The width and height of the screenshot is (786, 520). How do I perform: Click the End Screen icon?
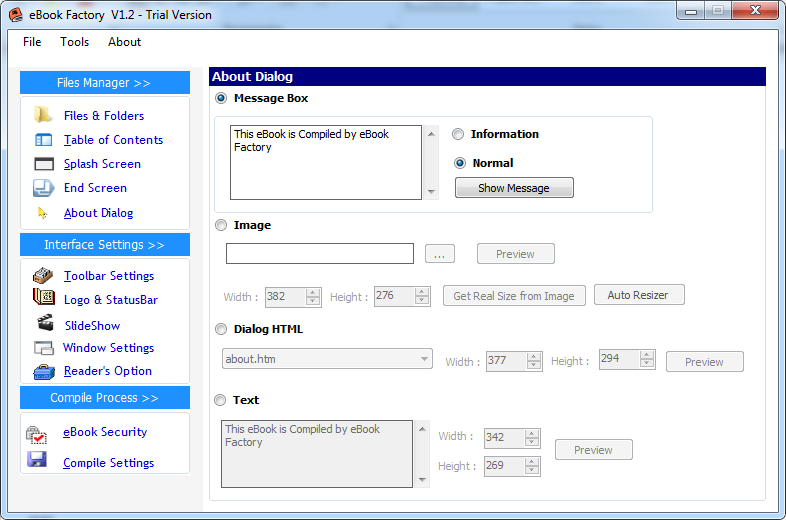pyautogui.click(x=44, y=188)
